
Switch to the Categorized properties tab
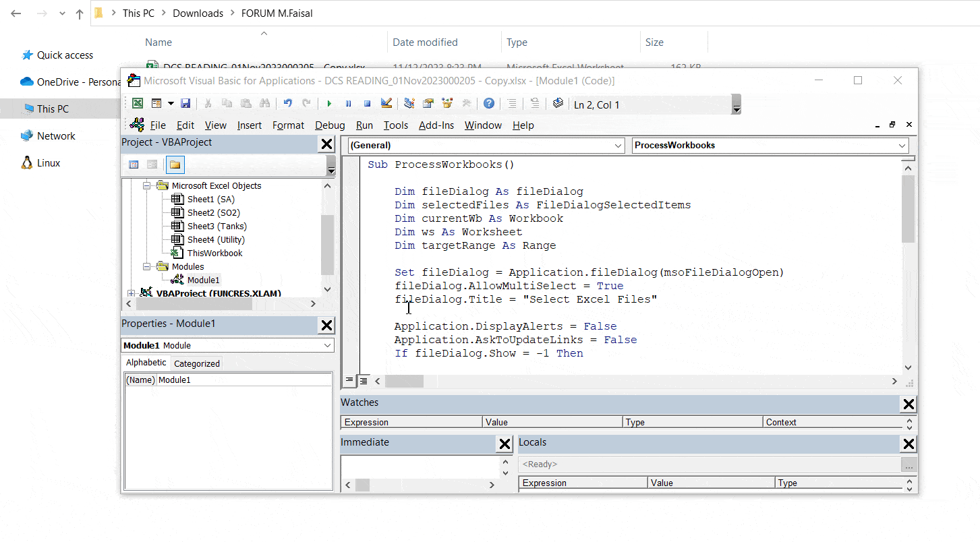(197, 363)
